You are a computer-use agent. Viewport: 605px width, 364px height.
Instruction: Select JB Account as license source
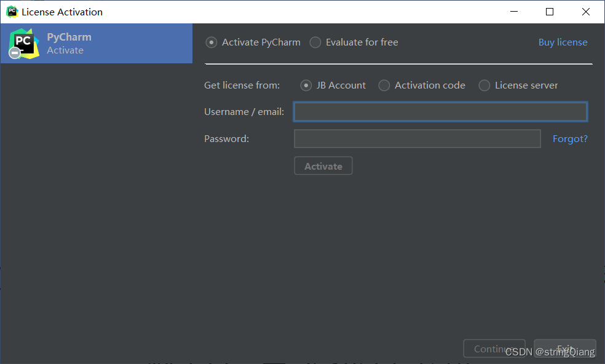pos(306,85)
